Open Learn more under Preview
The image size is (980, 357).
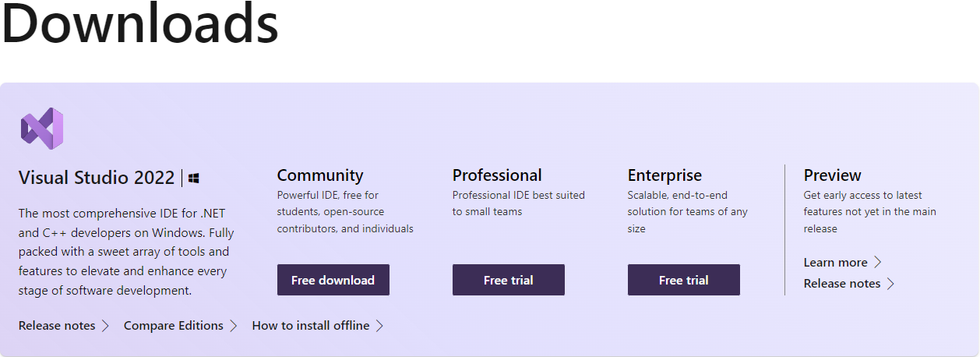[842, 262]
